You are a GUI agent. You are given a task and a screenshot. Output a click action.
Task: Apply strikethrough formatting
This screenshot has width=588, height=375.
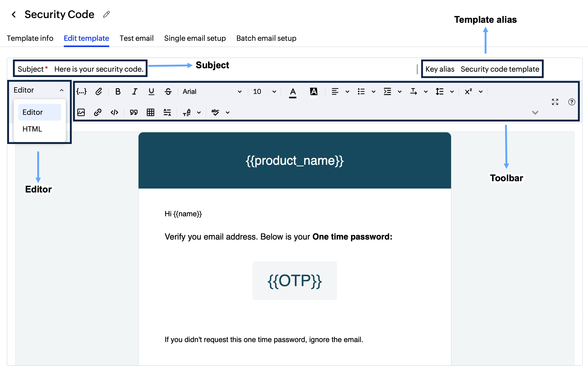click(168, 91)
